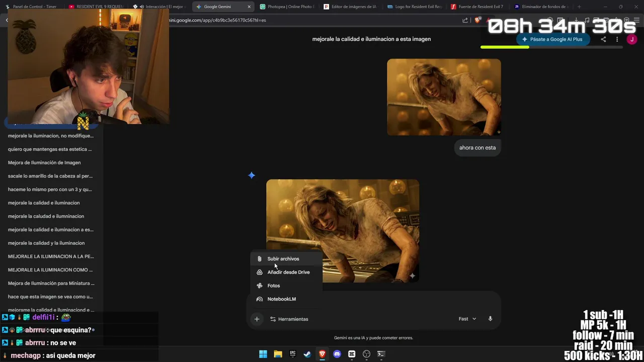Close the Google Gemini tab

249,7
